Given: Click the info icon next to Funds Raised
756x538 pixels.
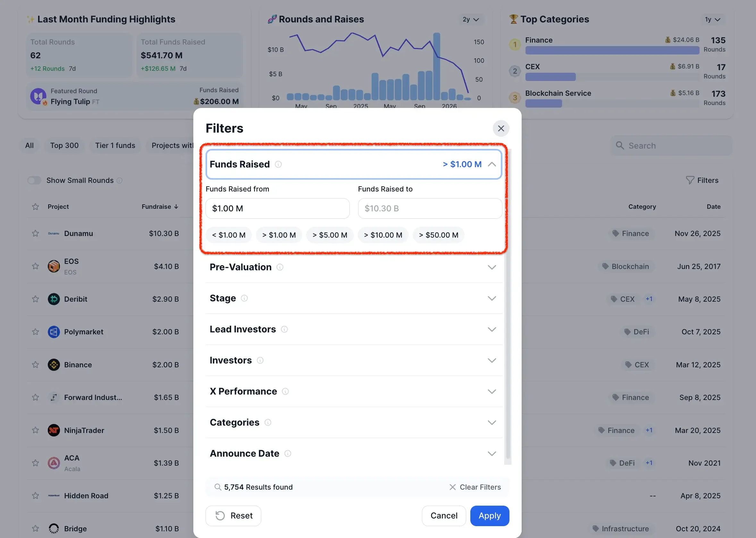Looking at the screenshot, I should (278, 164).
